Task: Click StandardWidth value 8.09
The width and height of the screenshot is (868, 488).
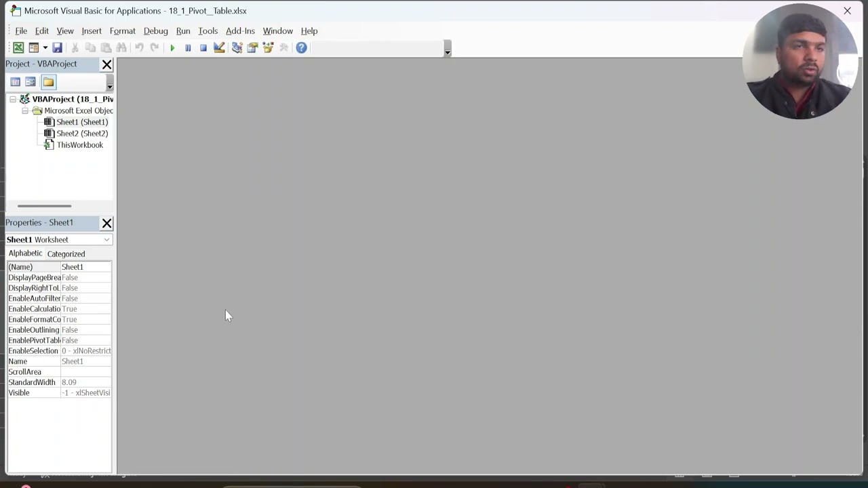Action: (86, 383)
